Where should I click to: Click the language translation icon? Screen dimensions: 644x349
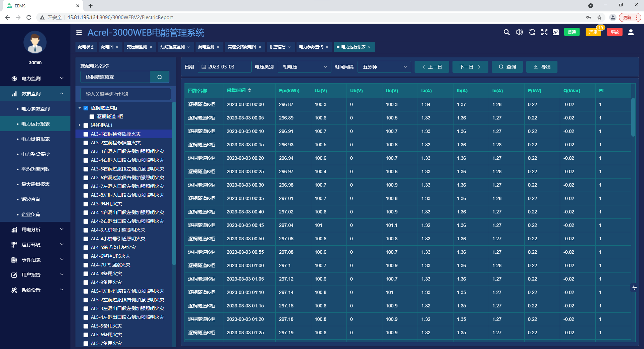[556, 32]
